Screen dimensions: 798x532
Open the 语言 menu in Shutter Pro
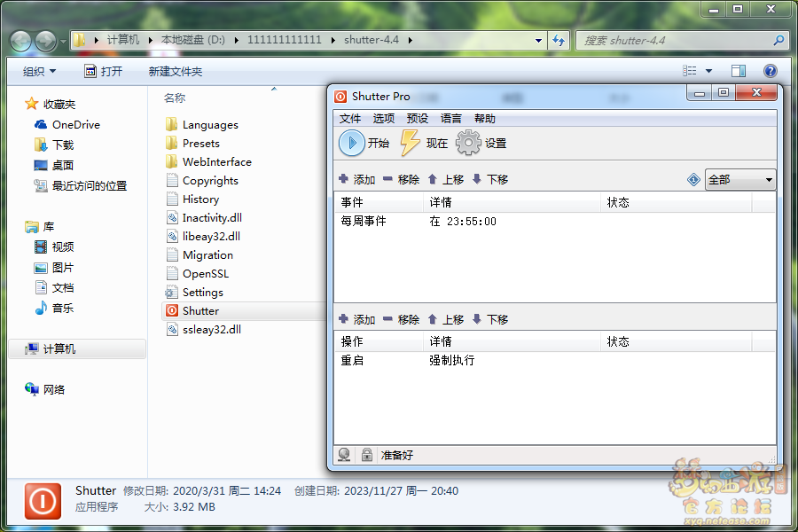coord(451,119)
